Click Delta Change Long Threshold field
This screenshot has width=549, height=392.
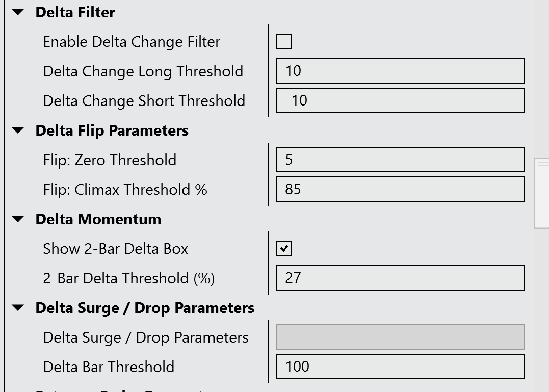click(400, 71)
